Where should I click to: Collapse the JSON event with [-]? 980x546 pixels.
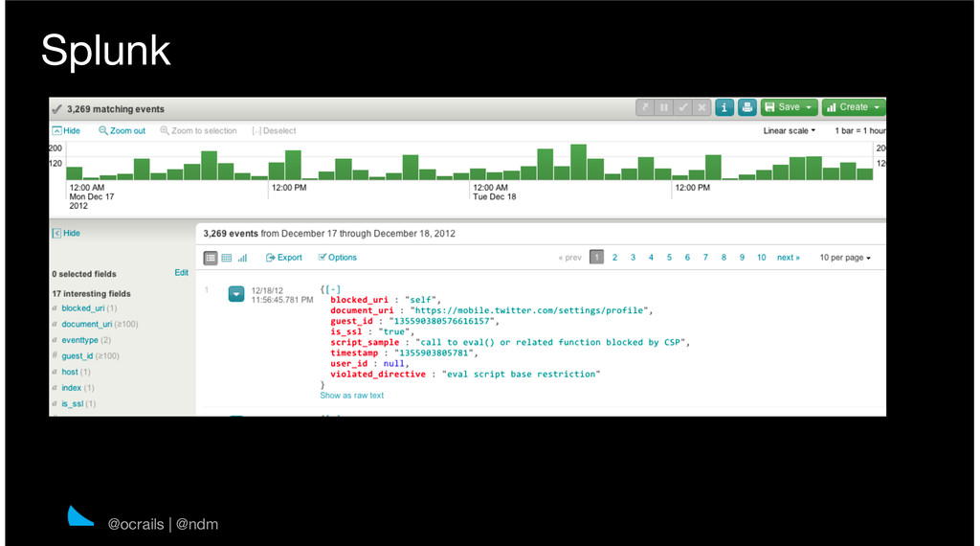[x=332, y=289]
